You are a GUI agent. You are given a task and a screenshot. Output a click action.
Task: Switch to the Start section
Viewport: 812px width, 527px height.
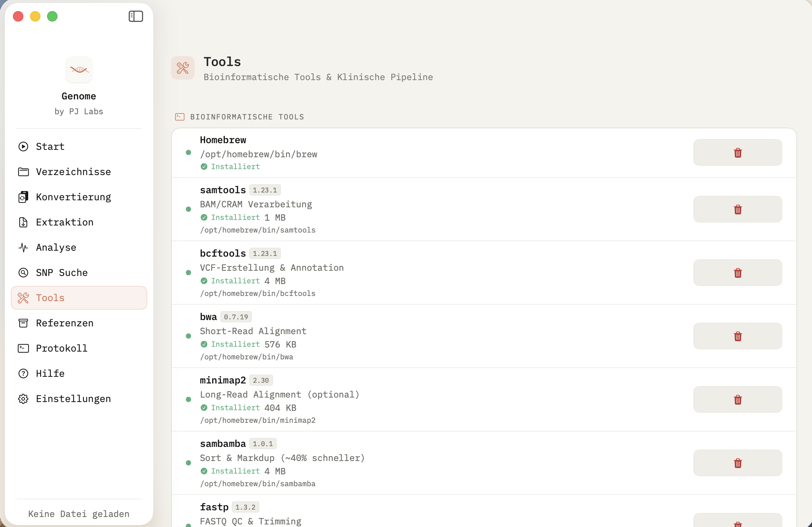[50, 146]
